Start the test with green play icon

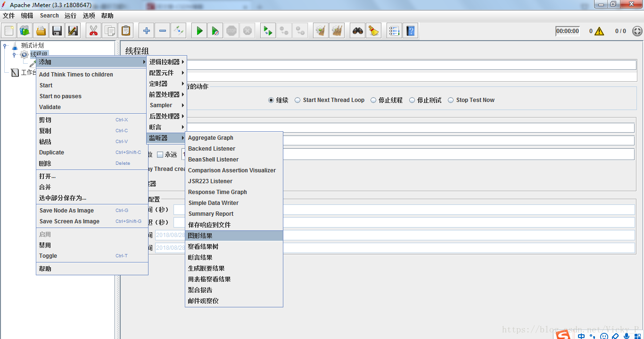click(199, 31)
